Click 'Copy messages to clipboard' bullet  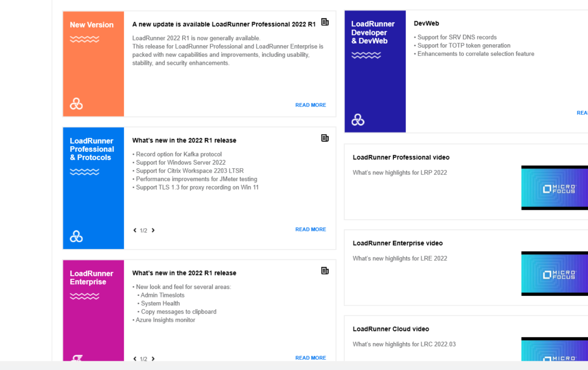[177, 312]
